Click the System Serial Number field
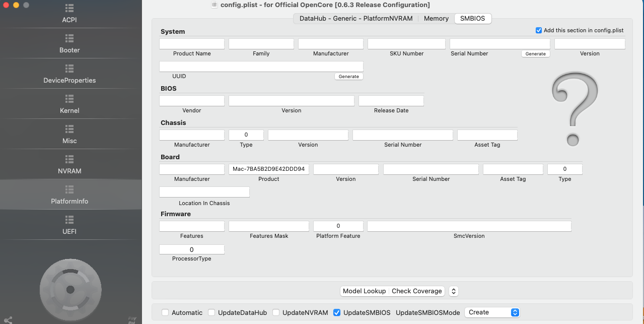This screenshot has height=324, width=644. pos(500,44)
